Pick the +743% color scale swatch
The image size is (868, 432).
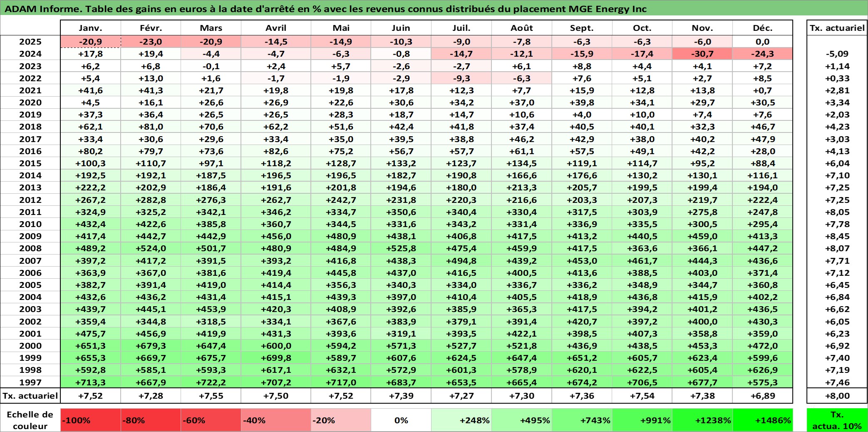[x=582, y=420]
